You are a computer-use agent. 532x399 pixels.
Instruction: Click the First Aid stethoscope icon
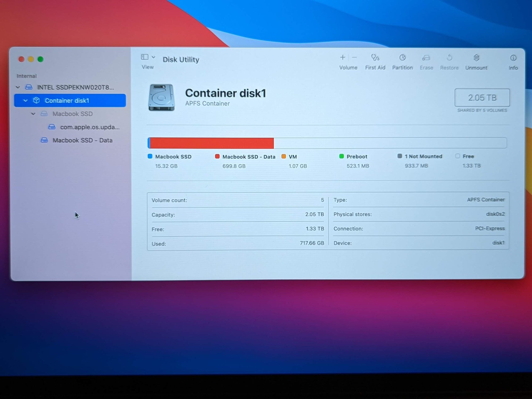tap(375, 58)
